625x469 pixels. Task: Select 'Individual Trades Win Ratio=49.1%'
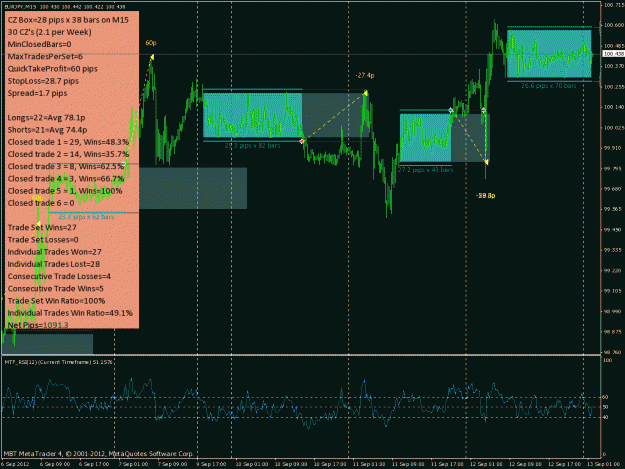[x=70, y=313]
